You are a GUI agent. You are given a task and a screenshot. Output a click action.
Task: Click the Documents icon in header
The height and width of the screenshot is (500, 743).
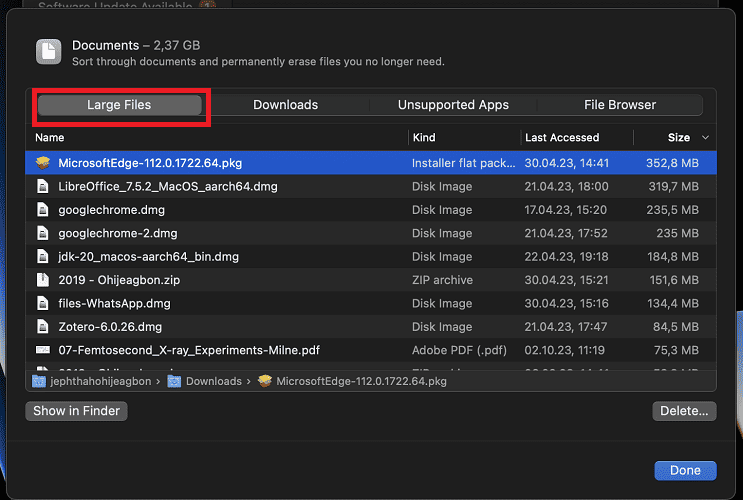pos(48,52)
